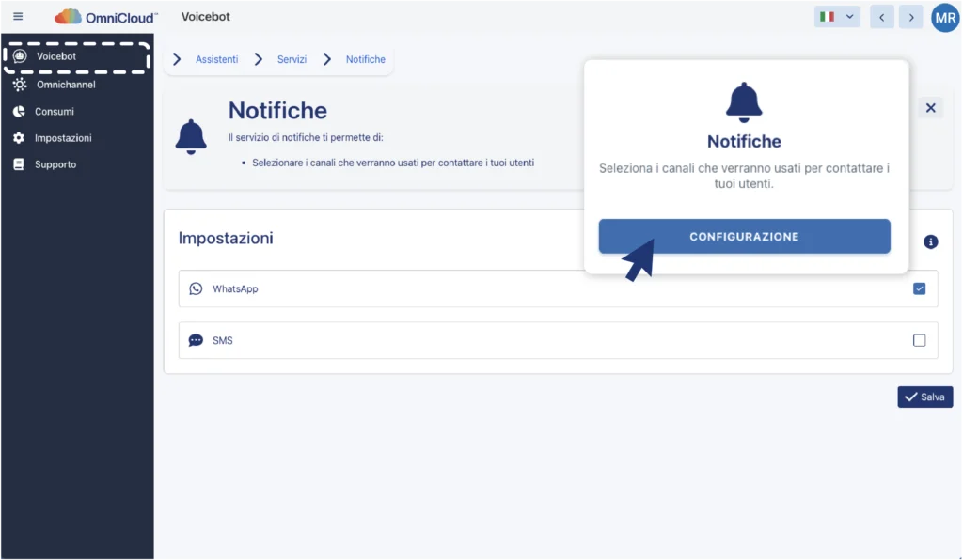Click the large bell icon beside Notifiche heading
This screenshot has width=963, height=560.
click(x=191, y=137)
